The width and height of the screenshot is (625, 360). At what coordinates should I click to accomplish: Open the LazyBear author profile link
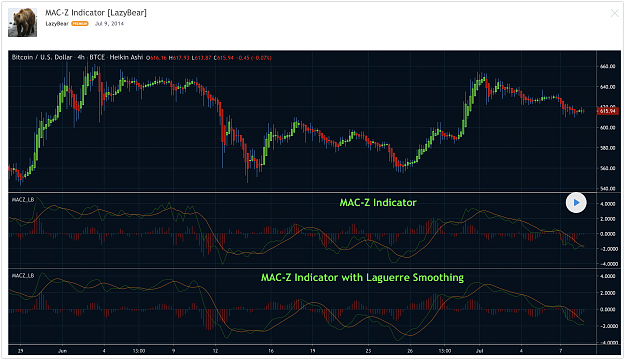(57, 24)
